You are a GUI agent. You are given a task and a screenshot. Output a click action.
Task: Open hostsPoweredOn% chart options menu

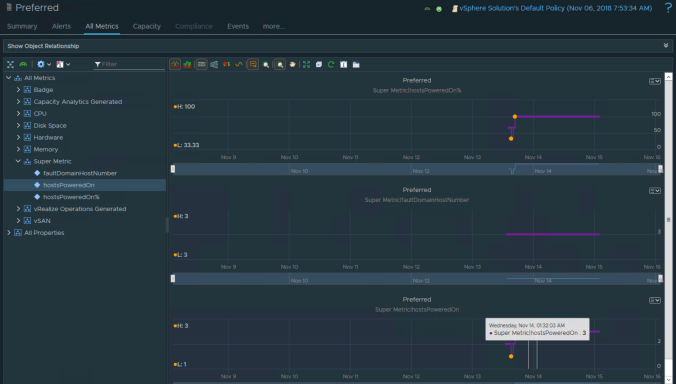pyautogui.click(x=655, y=81)
